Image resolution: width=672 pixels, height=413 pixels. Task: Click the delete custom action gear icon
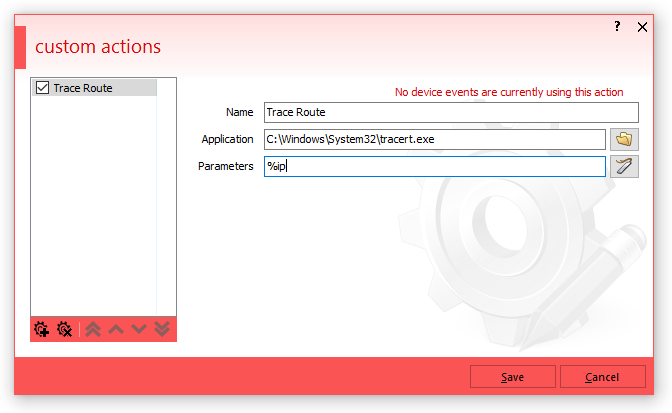point(64,329)
